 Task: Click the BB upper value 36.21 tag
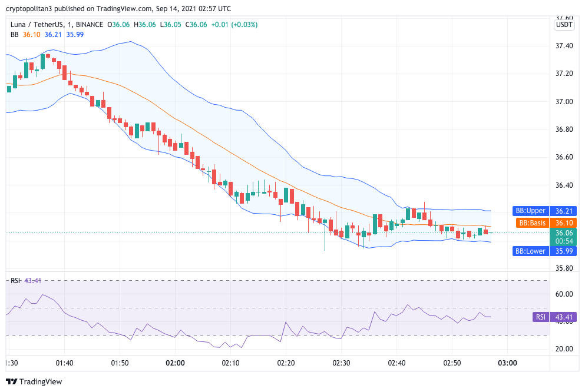[x=564, y=211]
